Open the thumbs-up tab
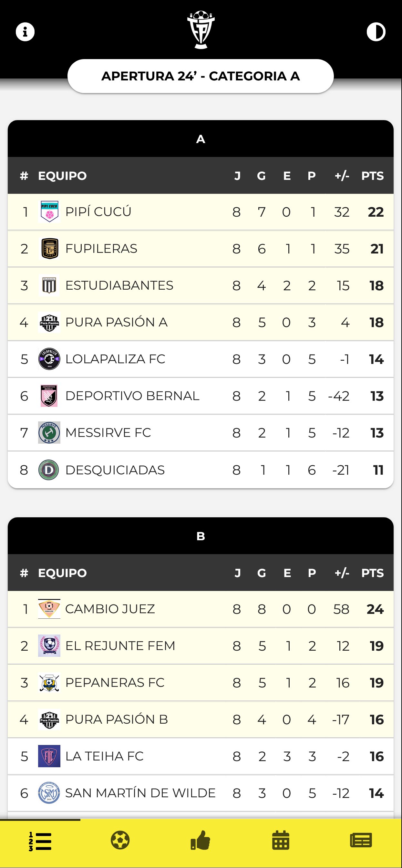This screenshot has height=868, width=402. click(x=201, y=840)
